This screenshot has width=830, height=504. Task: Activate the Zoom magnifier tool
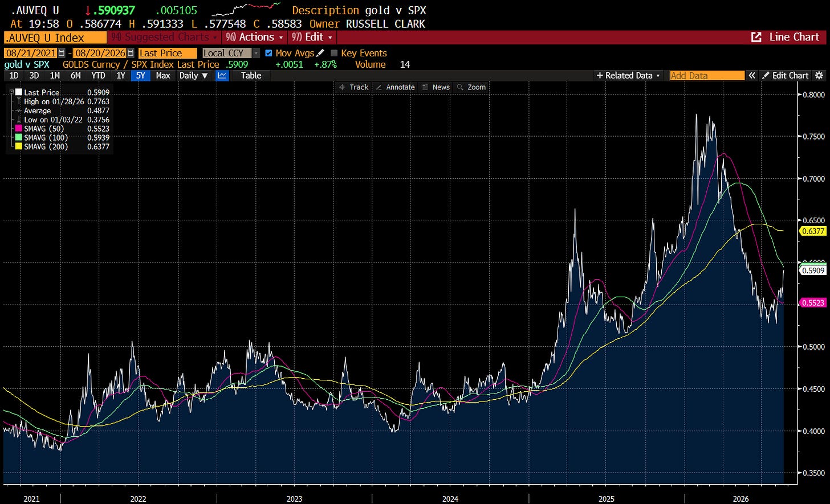471,87
